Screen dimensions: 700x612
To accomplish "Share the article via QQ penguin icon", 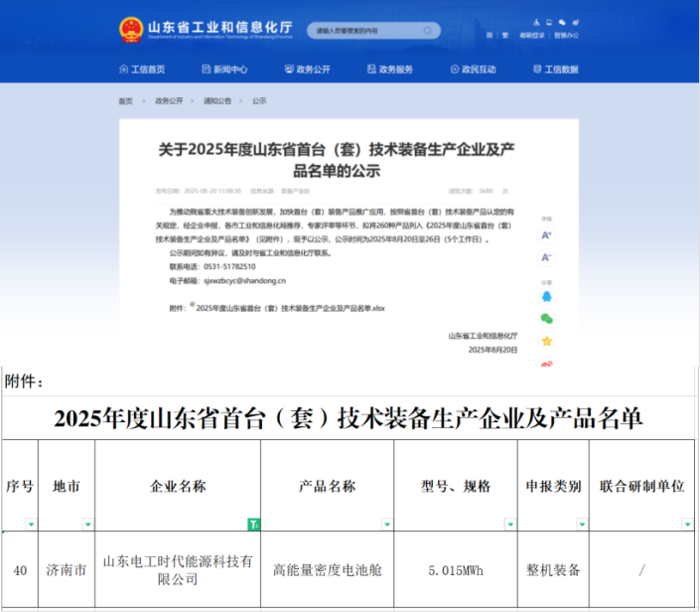I will [x=546, y=296].
